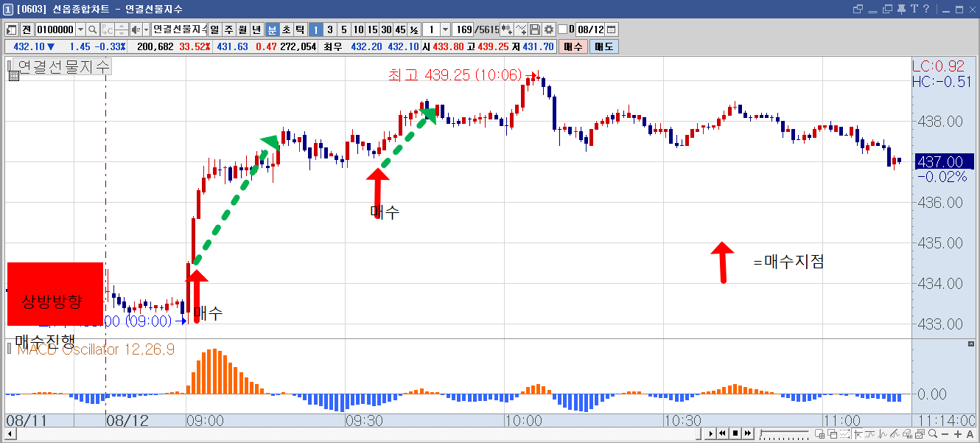Open chart settings gear icon
Image resolution: width=980 pixels, height=443 pixels.
coord(549,29)
